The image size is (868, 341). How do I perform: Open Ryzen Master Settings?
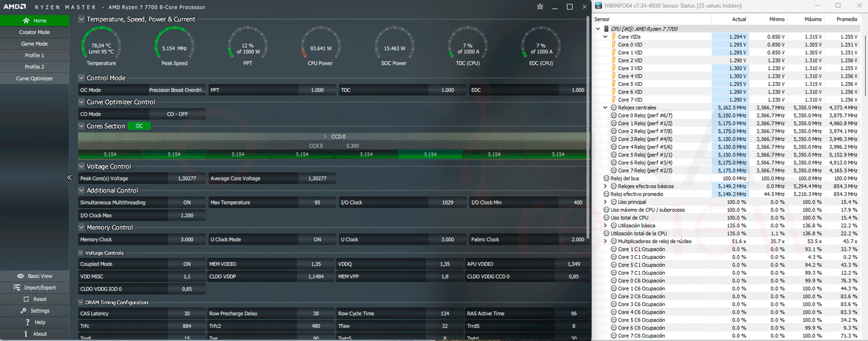click(34, 311)
